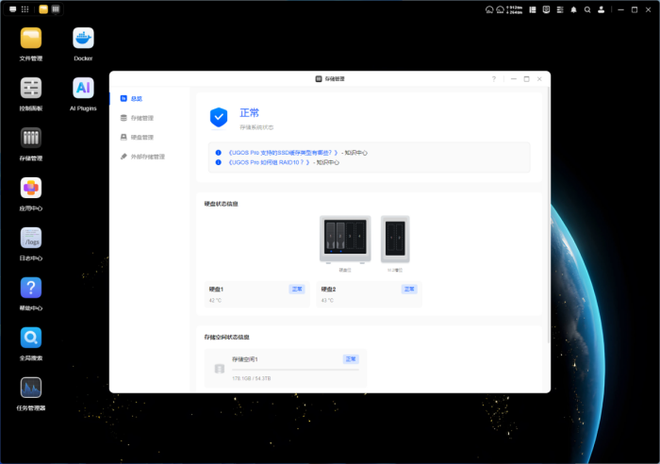
Task: Open the 任务管理器 task manager icon
Action: pos(31,387)
